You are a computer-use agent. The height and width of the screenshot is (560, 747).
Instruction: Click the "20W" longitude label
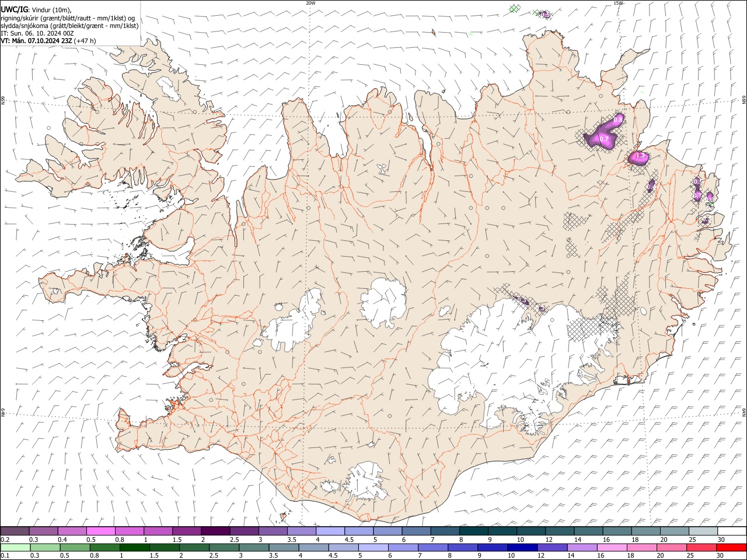(x=310, y=3)
